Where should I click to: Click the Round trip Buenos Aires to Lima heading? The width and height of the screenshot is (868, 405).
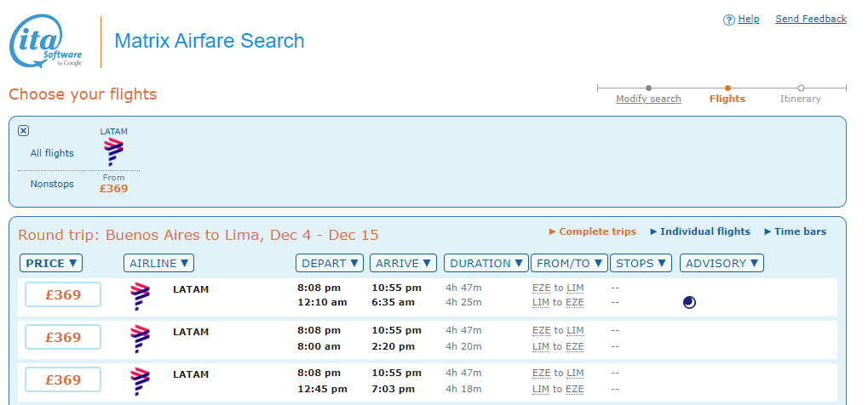198,235
